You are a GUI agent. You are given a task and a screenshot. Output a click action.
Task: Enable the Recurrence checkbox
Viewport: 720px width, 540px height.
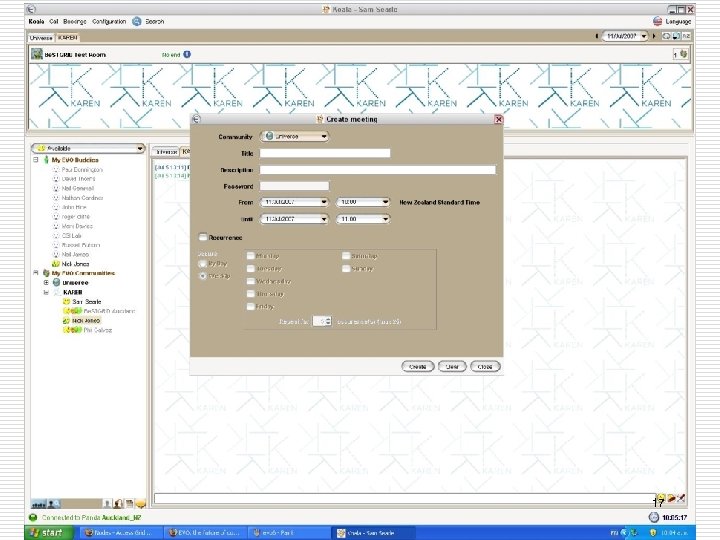pos(202,237)
